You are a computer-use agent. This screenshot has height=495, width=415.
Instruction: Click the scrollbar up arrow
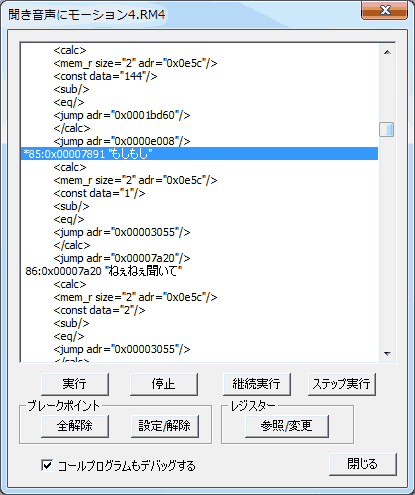pos(387,52)
